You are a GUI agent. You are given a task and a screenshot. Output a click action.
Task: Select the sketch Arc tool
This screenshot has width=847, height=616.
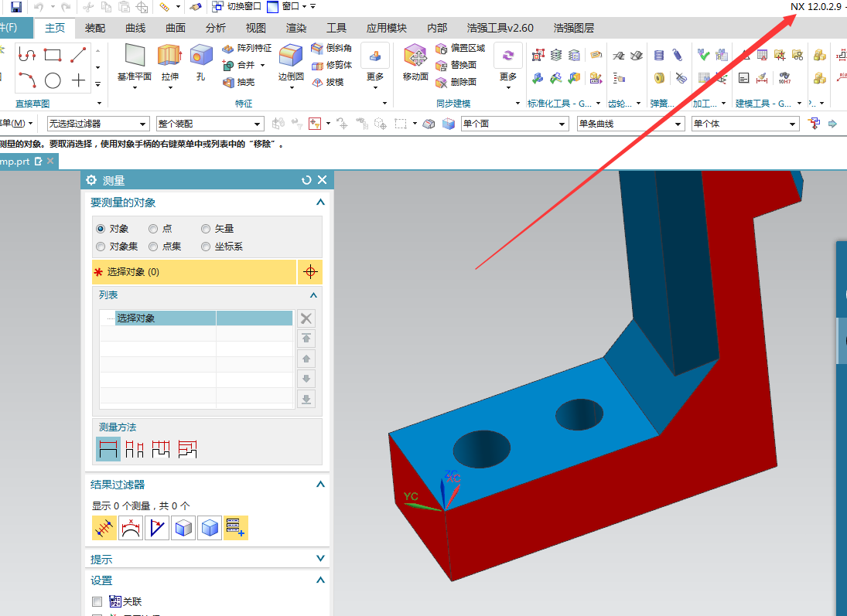click(26, 80)
